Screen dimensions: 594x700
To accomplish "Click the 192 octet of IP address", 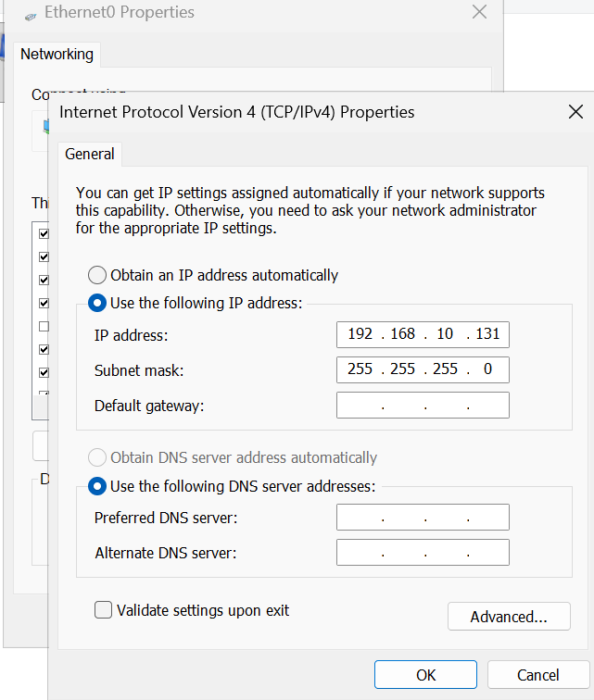I will coord(359,334).
